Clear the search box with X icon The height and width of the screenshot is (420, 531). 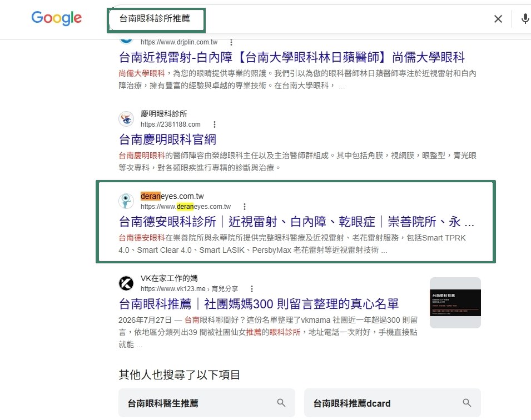[x=498, y=19]
